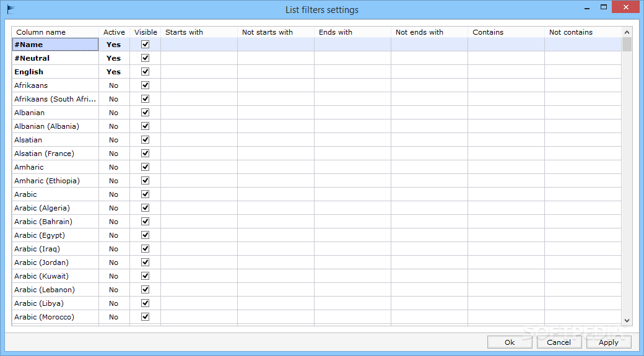Toggle Visible checkbox for Arabic (Kuwait)
644x356 pixels.
coord(145,276)
